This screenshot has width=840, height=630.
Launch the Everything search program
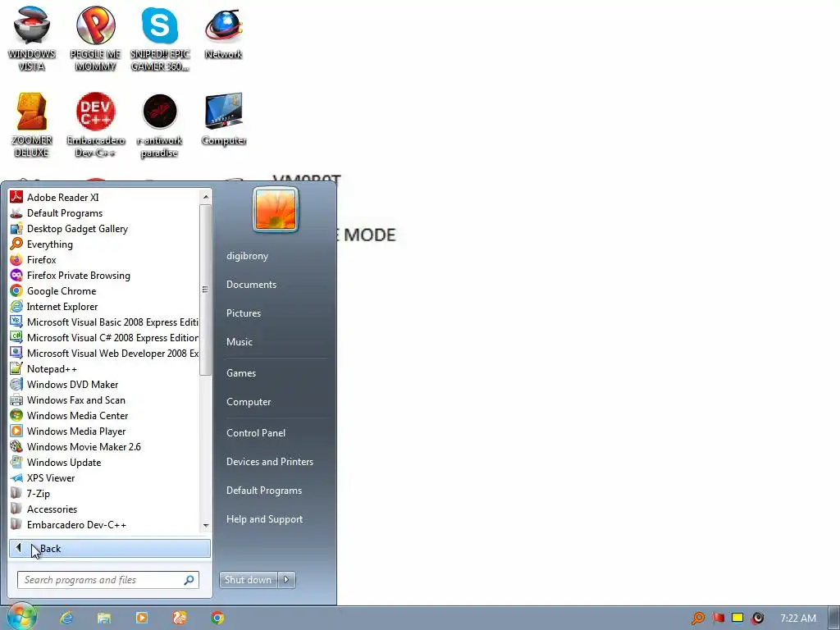click(x=104, y=244)
